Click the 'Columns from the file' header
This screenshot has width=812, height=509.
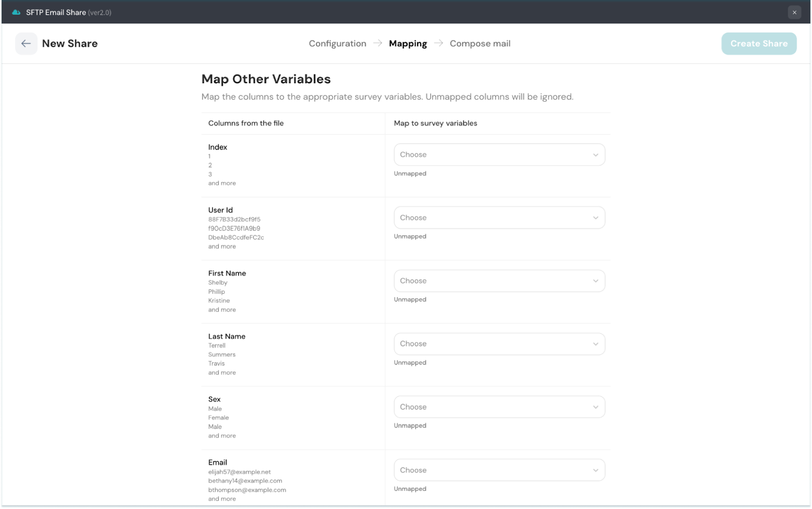pyautogui.click(x=246, y=123)
